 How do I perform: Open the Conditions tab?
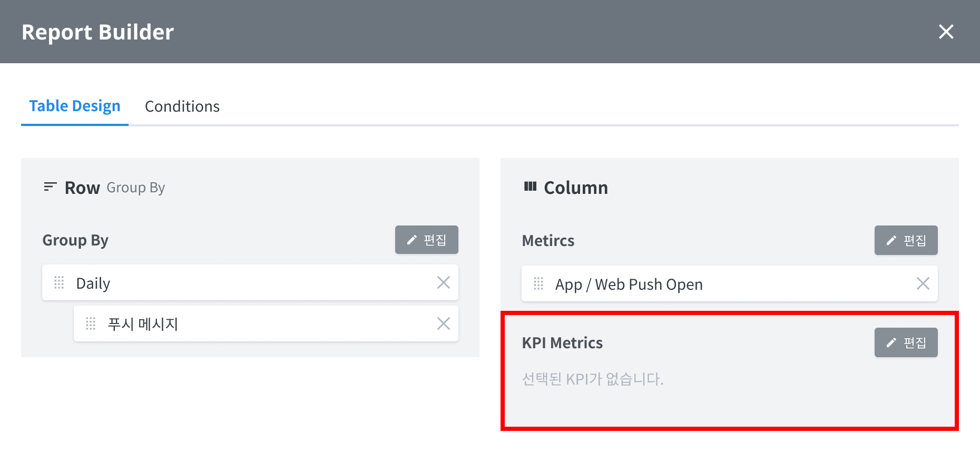pos(182,106)
